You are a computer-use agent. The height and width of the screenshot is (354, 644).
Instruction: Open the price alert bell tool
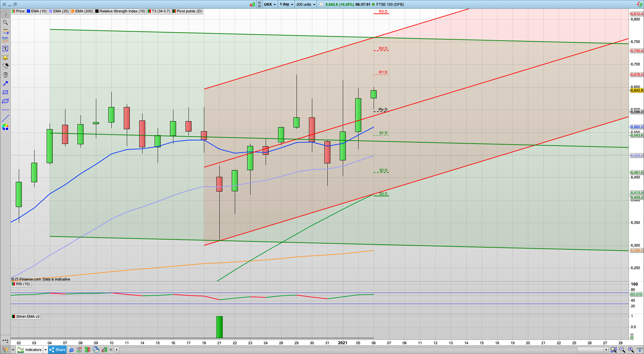tap(5, 57)
